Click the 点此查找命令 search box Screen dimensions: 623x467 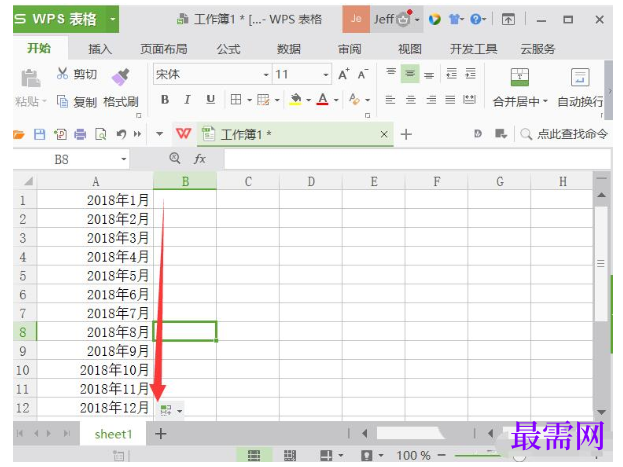564,134
